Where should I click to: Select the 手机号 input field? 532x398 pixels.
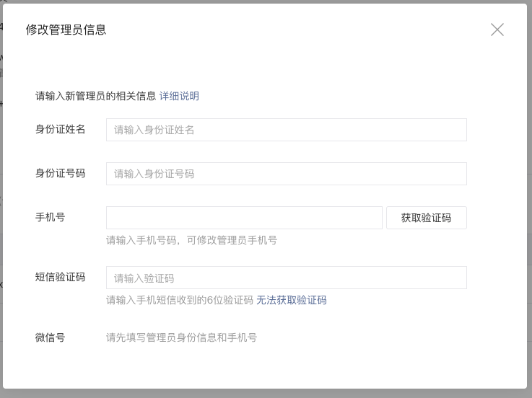244,218
